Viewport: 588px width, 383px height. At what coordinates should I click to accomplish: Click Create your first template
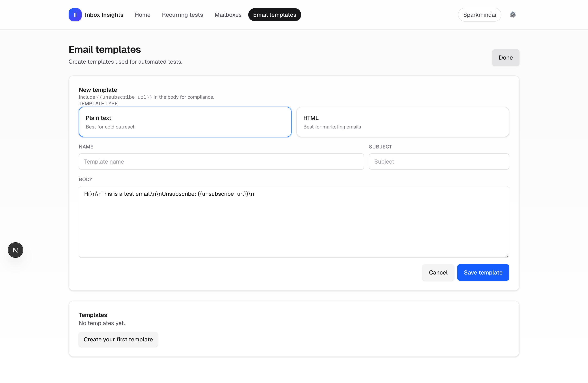118,339
